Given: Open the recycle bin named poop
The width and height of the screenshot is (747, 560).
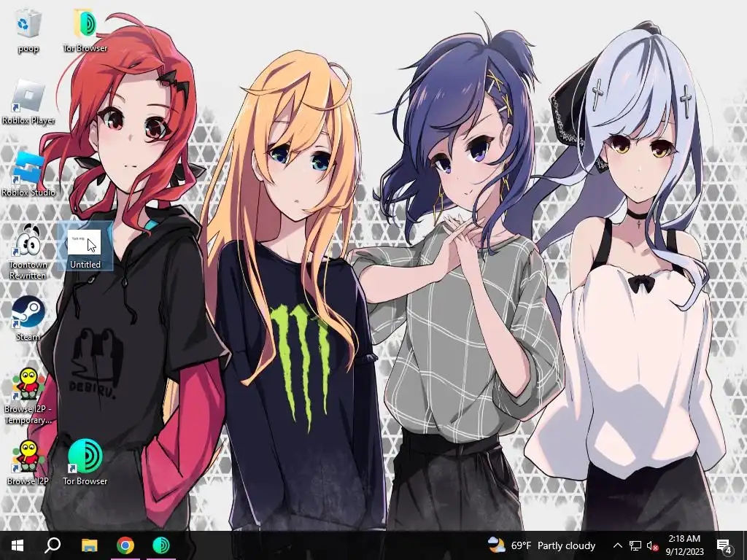Looking at the screenshot, I should 28,31.
